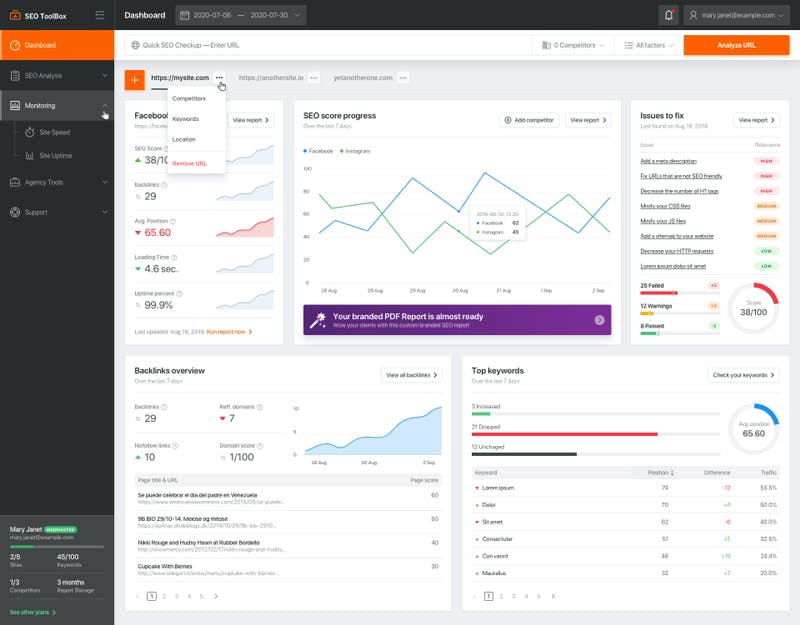This screenshot has width=800, height=625.
Task: Sort keywords table by Position column
Action: 660,472
